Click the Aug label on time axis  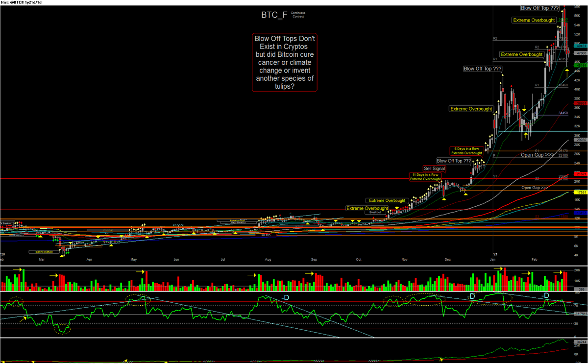tap(268, 259)
